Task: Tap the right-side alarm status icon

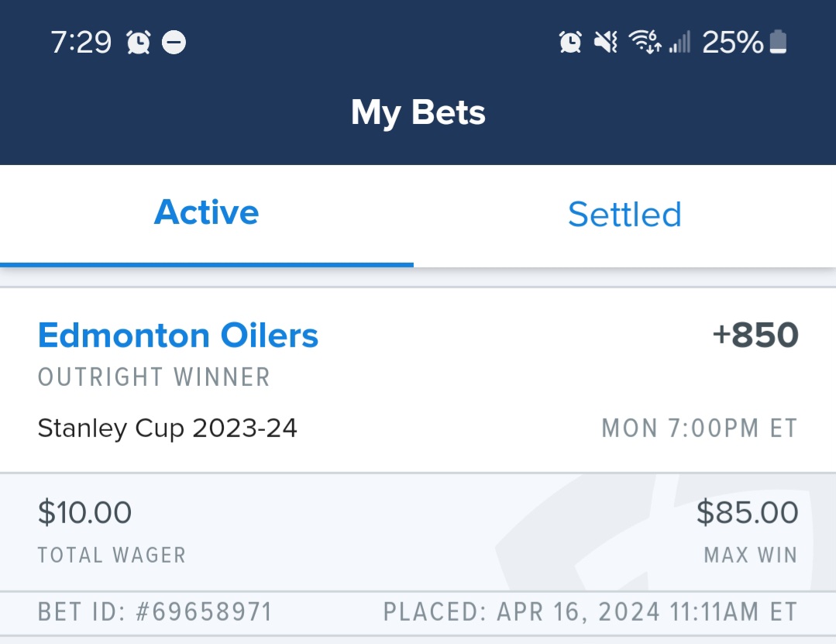Action: pyautogui.click(x=570, y=42)
